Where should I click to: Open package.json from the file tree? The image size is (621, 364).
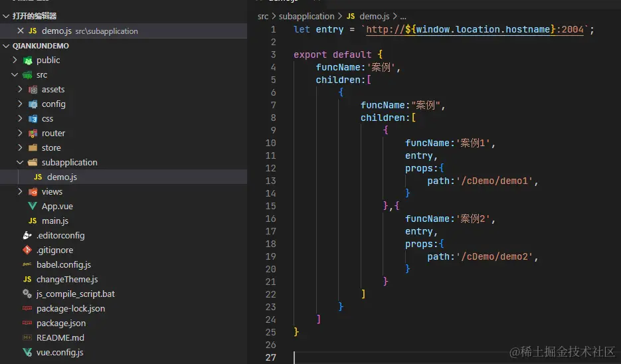(x=61, y=323)
